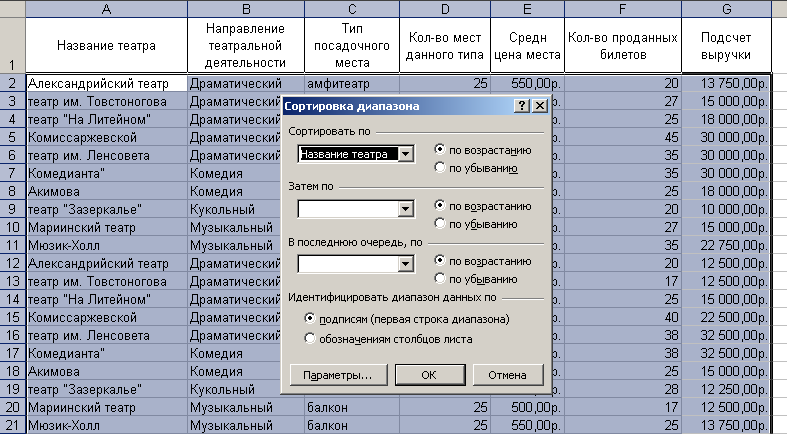Select column F header
The width and height of the screenshot is (787, 434).
[x=623, y=9]
